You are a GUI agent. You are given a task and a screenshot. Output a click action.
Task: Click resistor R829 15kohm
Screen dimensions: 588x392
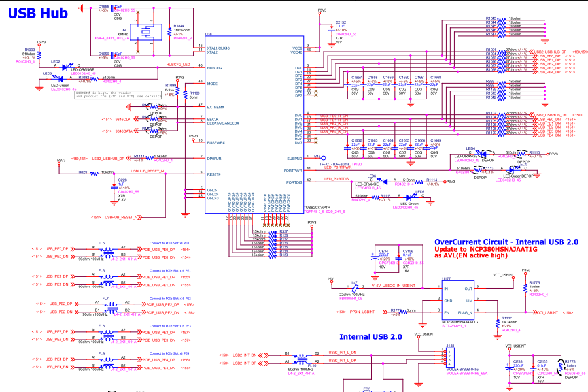click(94, 173)
